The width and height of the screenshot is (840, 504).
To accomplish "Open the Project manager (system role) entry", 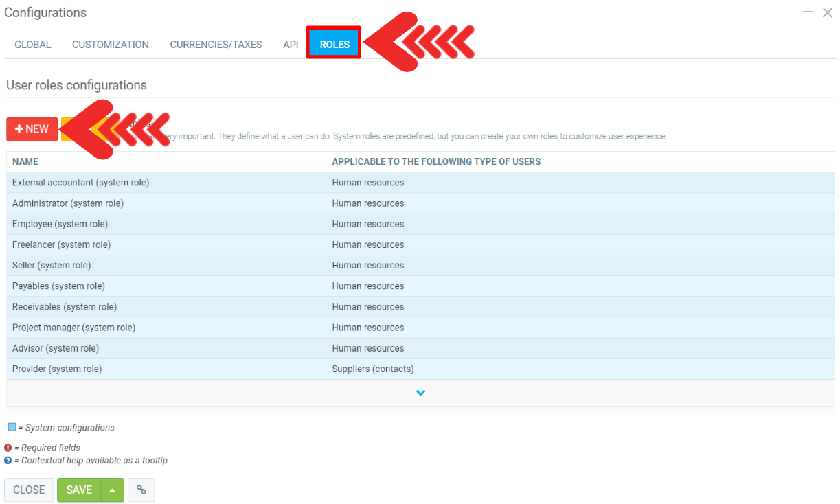I will 73,328.
